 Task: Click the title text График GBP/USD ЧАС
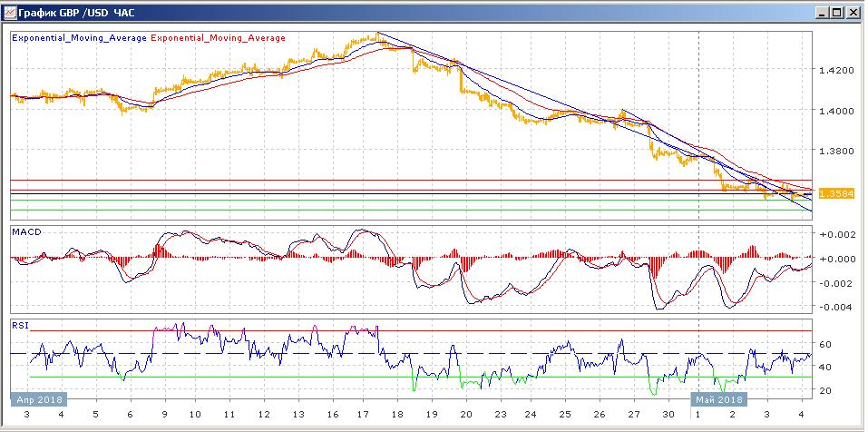coord(76,12)
